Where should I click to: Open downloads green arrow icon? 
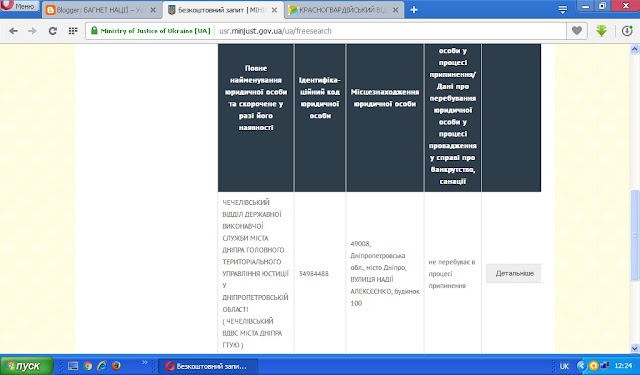(x=602, y=31)
